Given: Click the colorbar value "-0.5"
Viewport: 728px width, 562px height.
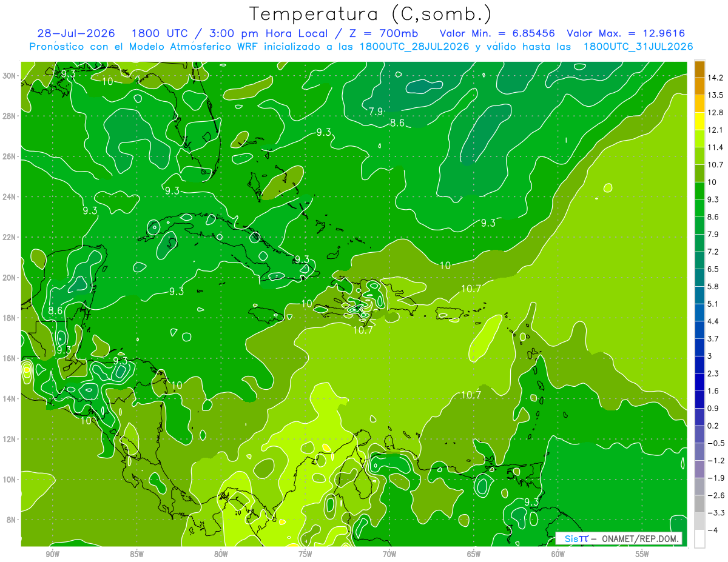Looking at the screenshot, I should [716, 443].
